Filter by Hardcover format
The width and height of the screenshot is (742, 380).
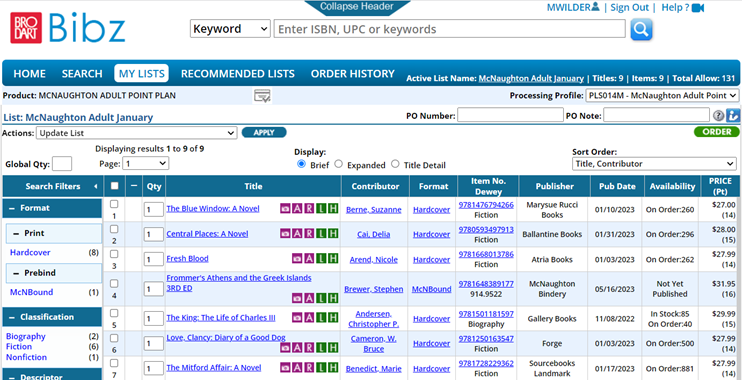30,253
